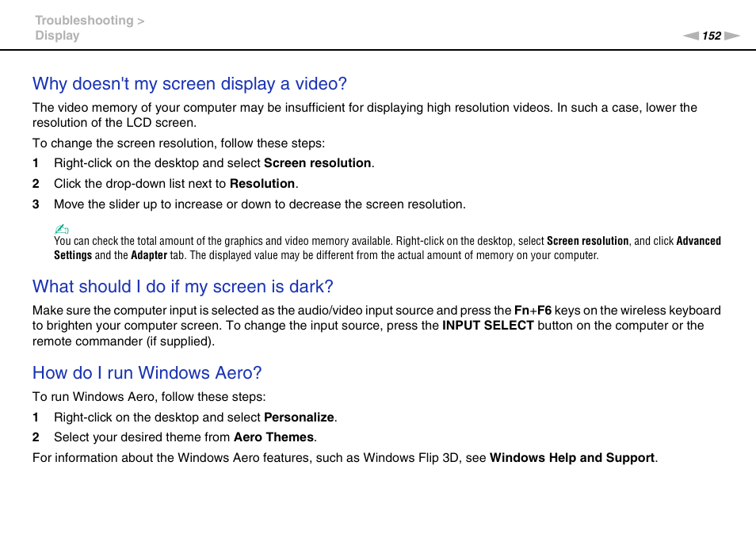Click bold 'Aero Themes' text
The width and height of the screenshot is (756, 534).
pos(274,437)
